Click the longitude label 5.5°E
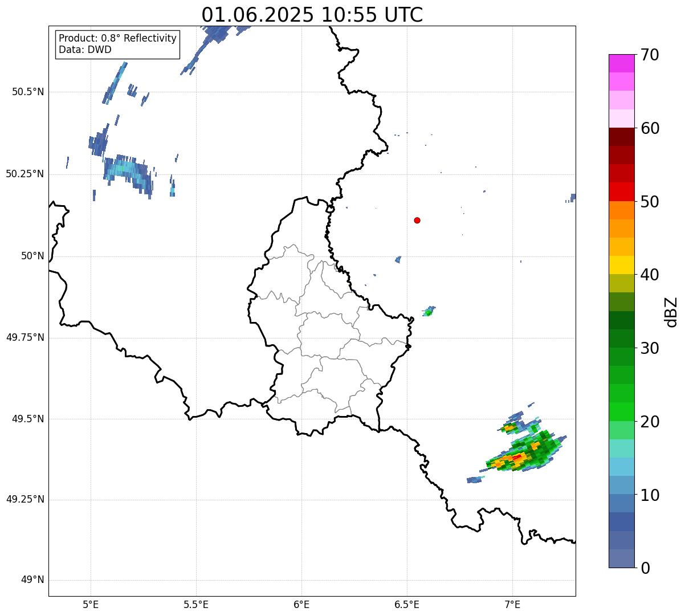Screen dimensions: 685x616 click(x=196, y=604)
